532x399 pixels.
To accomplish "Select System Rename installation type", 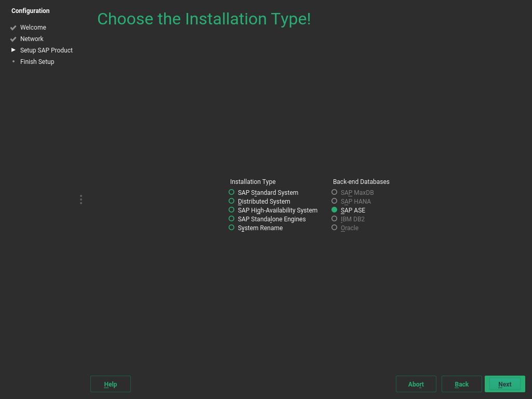I will tap(232, 228).
